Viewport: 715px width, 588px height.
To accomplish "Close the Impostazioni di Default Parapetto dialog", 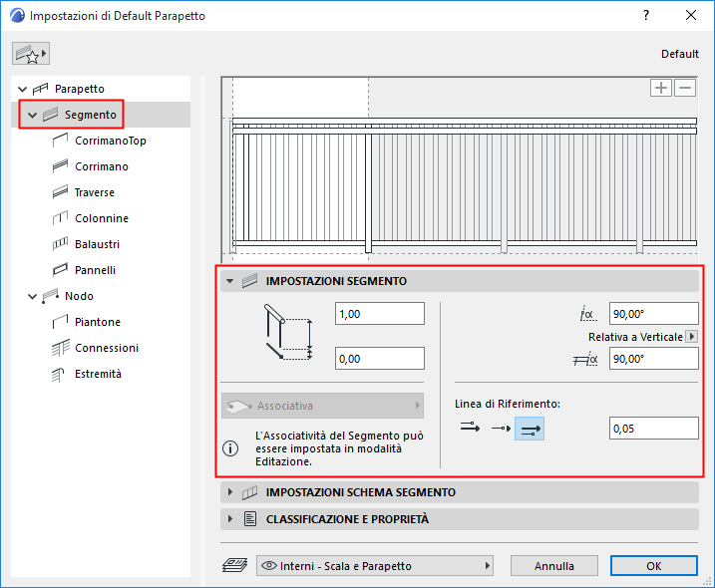I will click(x=691, y=15).
